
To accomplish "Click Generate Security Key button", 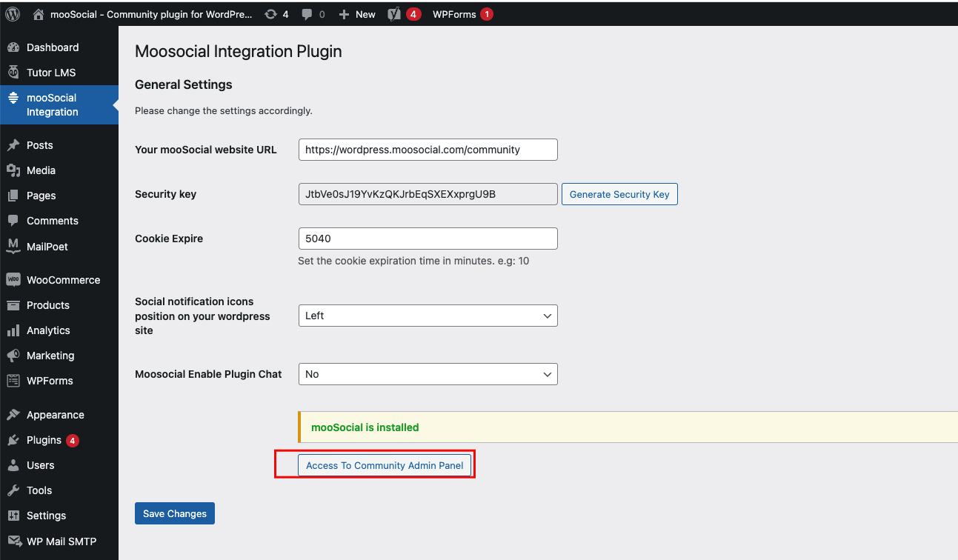I will 619,194.
